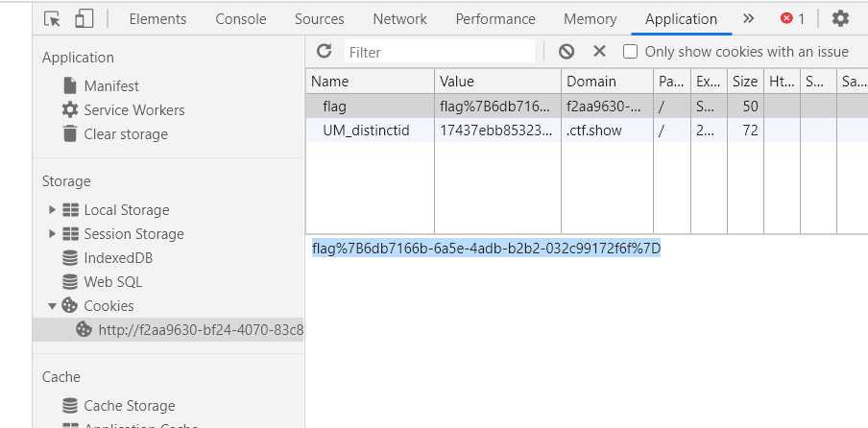Image resolution: width=868 pixels, height=428 pixels.
Task: Show more DevTools tabs chevron
Action: click(x=749, y=18)
